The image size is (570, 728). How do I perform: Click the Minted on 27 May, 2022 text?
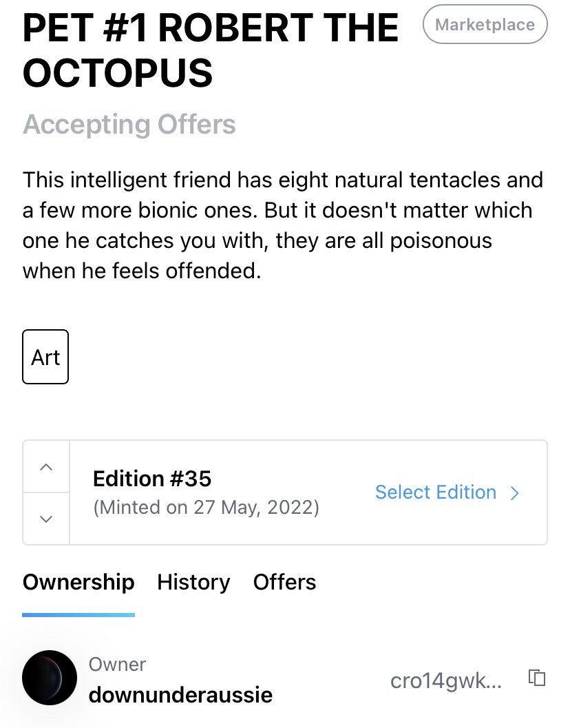pyautogui.click(x=206, y=507)
